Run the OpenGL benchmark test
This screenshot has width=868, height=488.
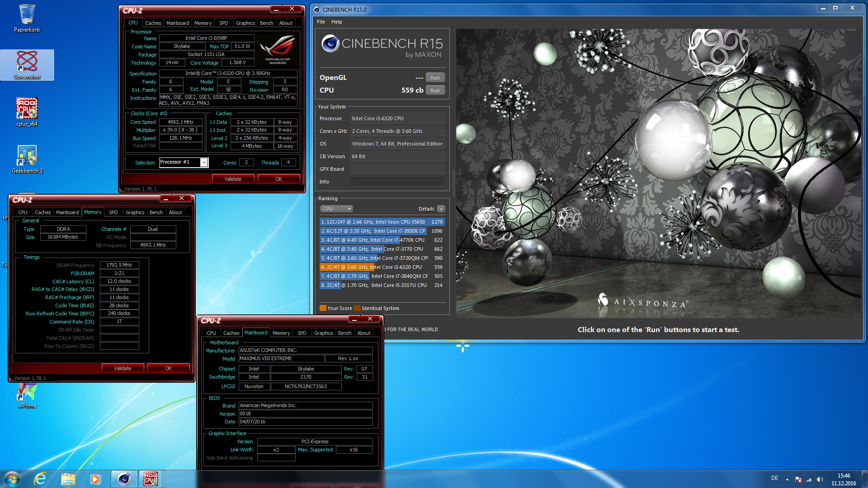[435, 78]
